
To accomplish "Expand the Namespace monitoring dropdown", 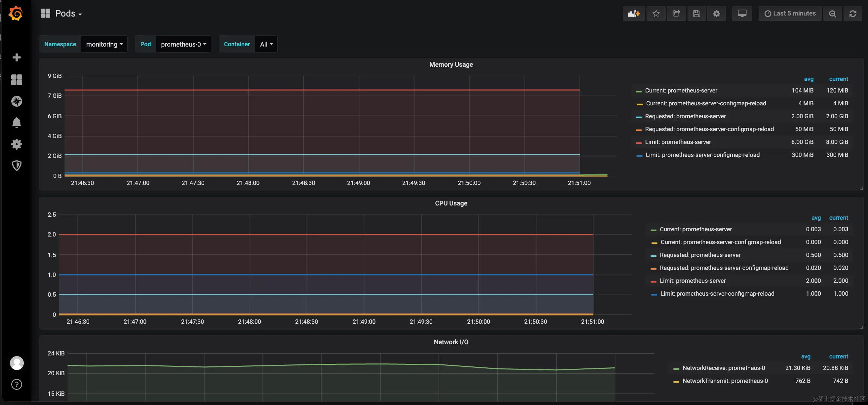I will click(x=104, y=44).
